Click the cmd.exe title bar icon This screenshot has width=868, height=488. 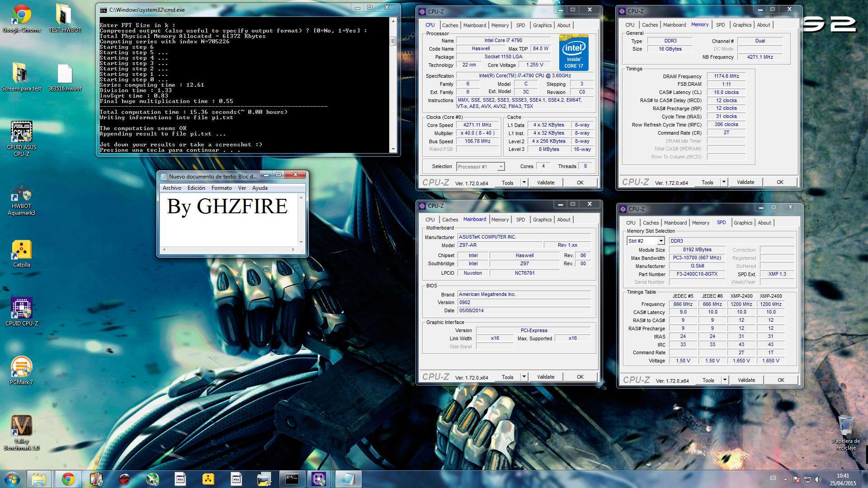104,9
